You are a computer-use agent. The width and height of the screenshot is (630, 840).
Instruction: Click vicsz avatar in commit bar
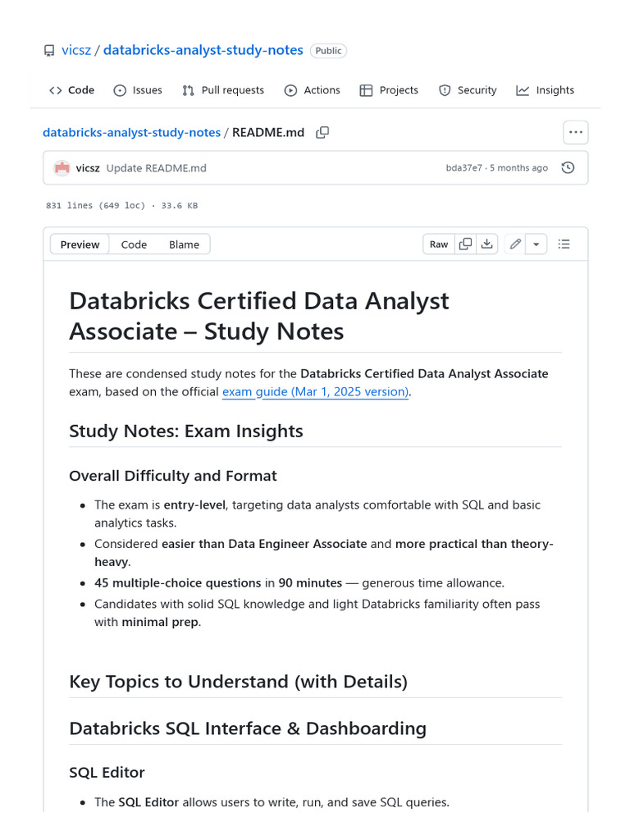[62, 168]
